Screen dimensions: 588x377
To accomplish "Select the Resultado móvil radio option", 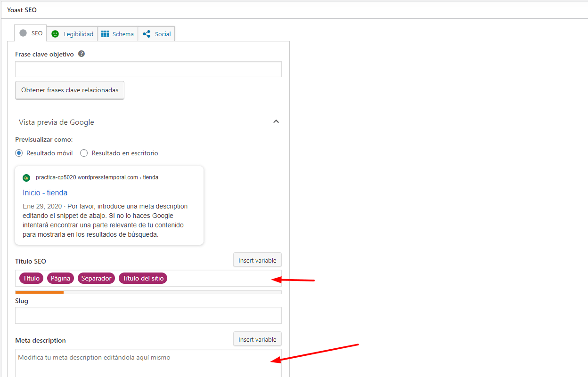I will point(19,153).
